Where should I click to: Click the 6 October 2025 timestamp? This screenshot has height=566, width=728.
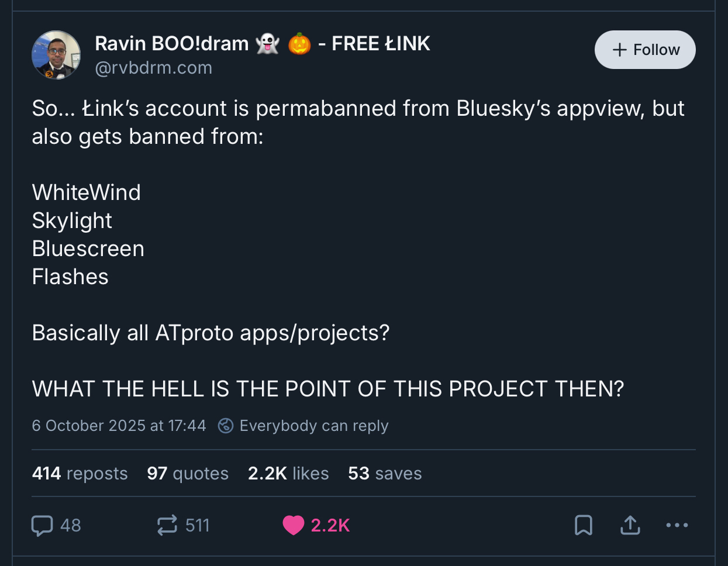(x=119, y=426)
